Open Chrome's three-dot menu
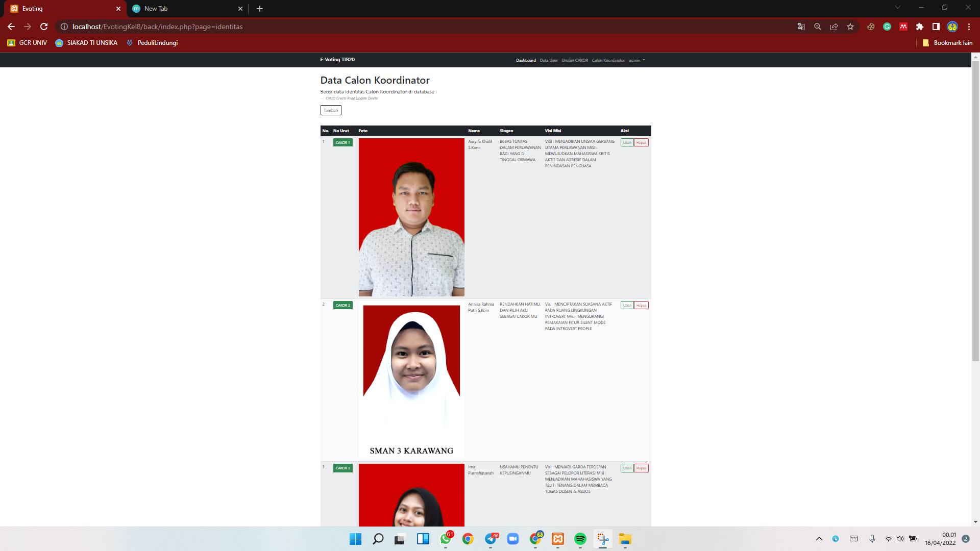This screenshot has width=980, height=551. tap(969, 27)
